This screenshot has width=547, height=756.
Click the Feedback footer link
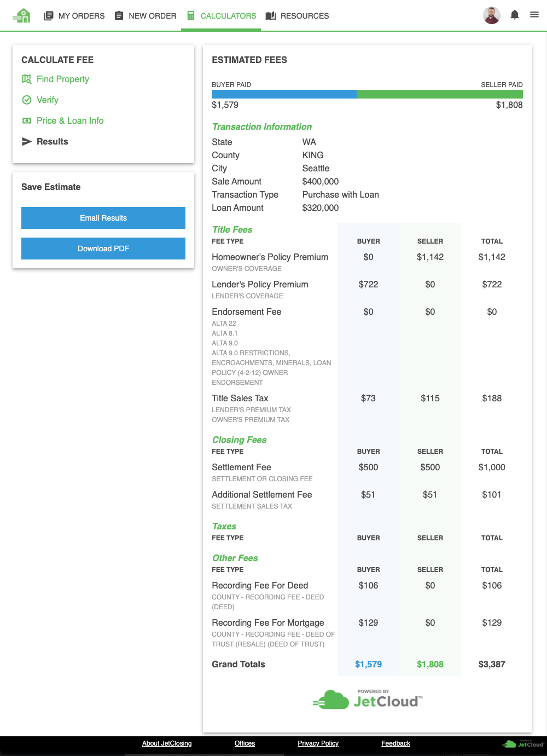[x=395, y=743]
